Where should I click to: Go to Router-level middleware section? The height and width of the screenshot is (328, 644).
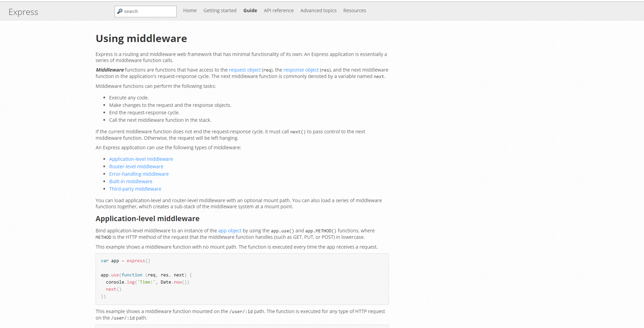[136, 167]
